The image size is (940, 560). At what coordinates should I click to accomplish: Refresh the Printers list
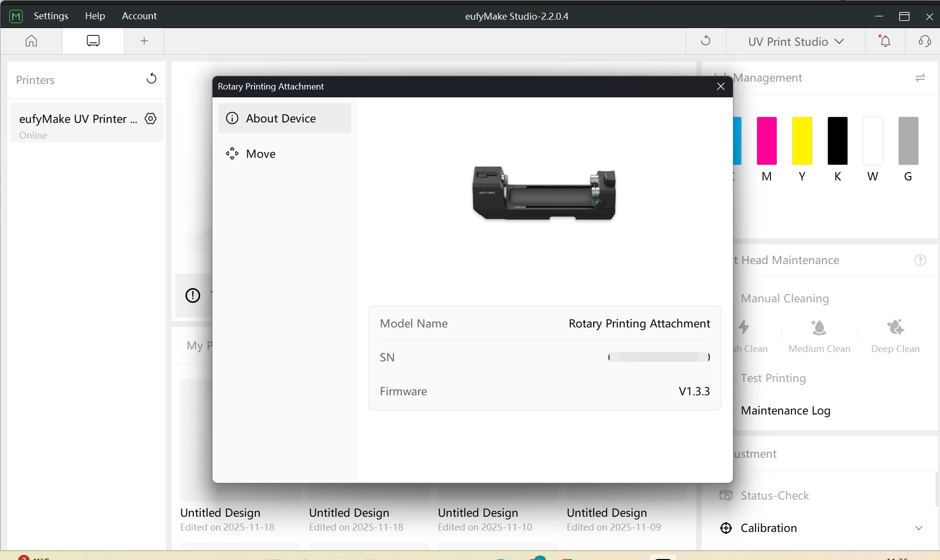pyautogui.click(x=152, y=79)
